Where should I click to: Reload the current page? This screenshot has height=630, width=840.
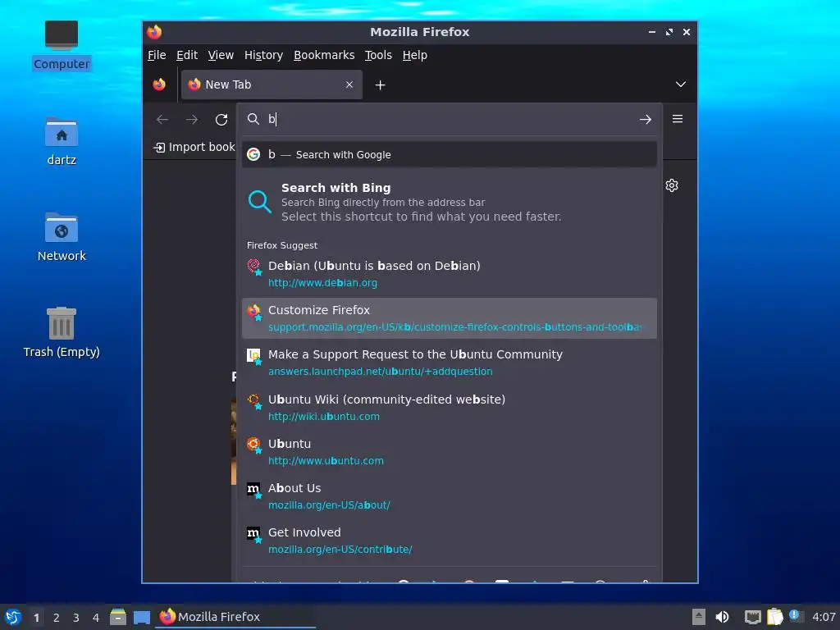[221, 119]
